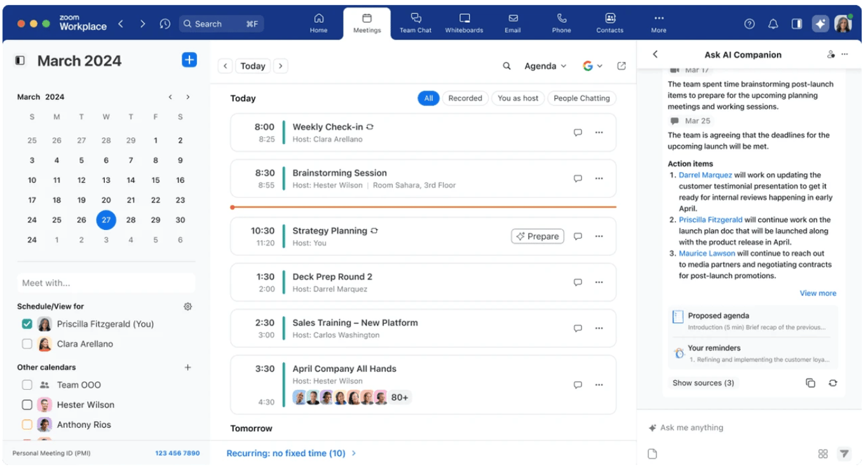This screenshot has height=475, width=868.
Task: Open the Google calendar account dropdown
Action: 592,66
